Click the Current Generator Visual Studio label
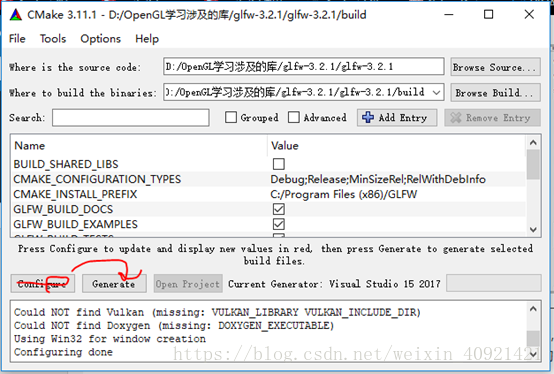 point(334,284)
